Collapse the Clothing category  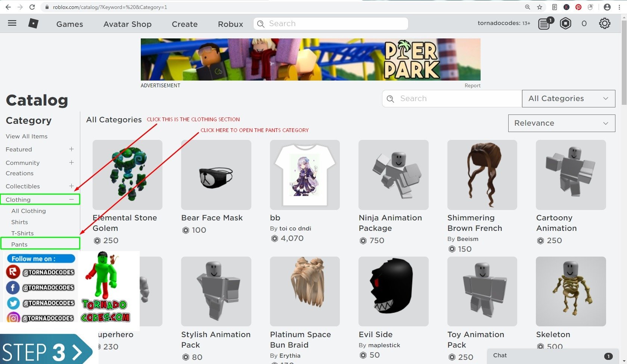coord(71,200)
